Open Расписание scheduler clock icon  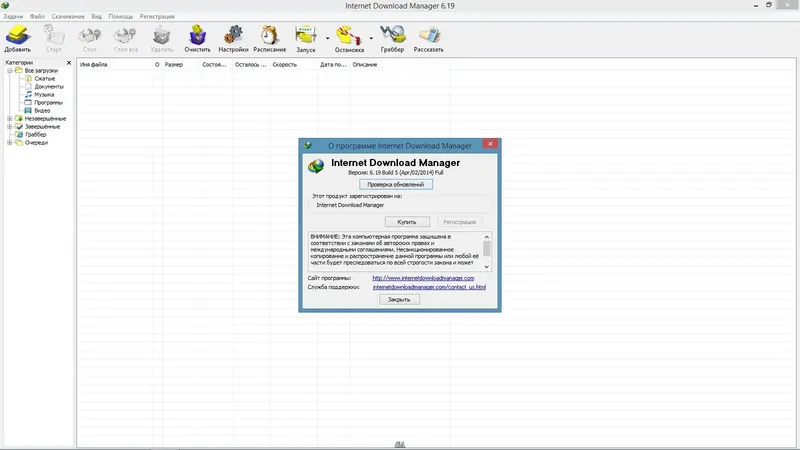[x=269, y=38]
